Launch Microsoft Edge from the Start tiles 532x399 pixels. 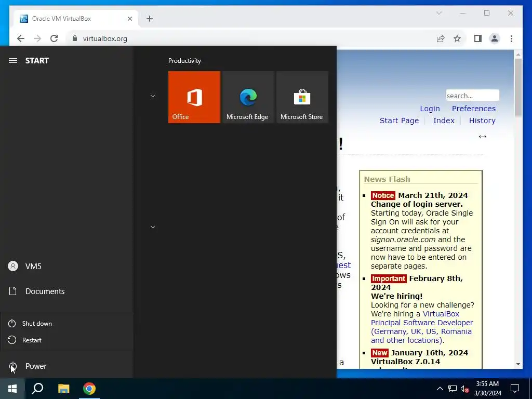coord(248,97)
